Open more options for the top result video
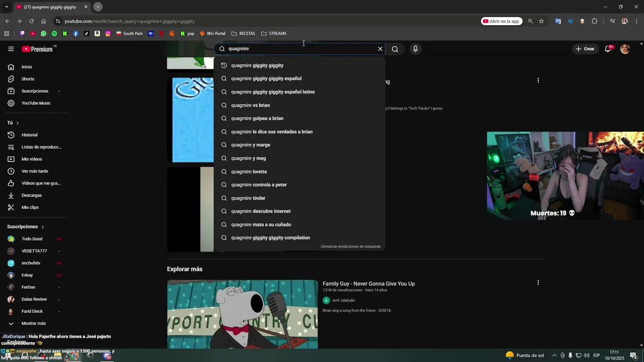The width and height of the screenshot is (644, 362). pos(538,80)
